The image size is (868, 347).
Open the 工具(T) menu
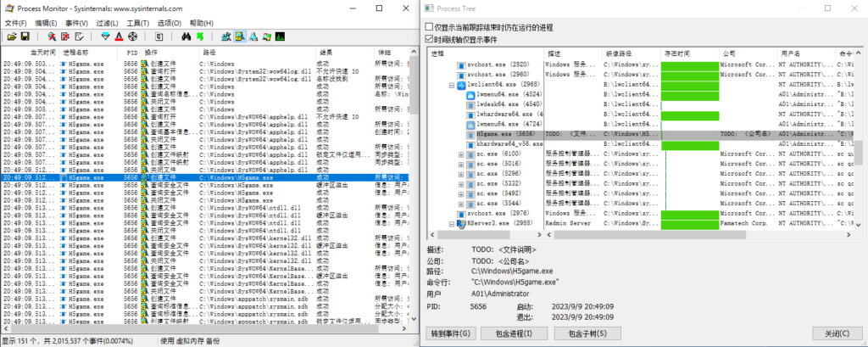pyautogui.click(x=138, y=23)
